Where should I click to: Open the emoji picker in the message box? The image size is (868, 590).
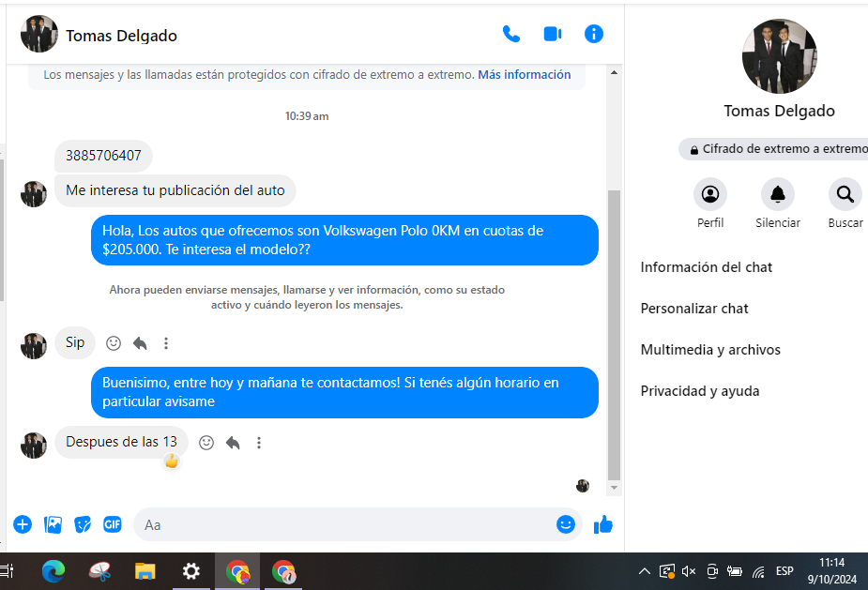tap(565, 524)
